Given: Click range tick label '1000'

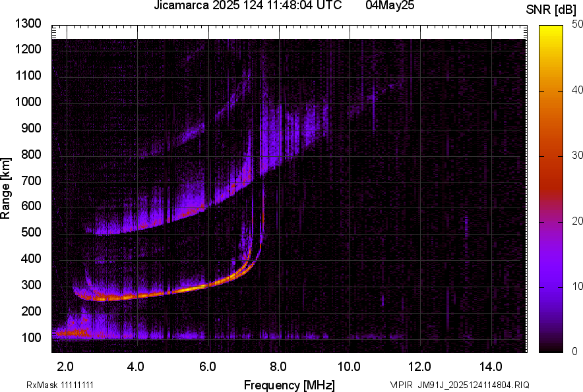Looking at the screenshot, I should [28, 101].
